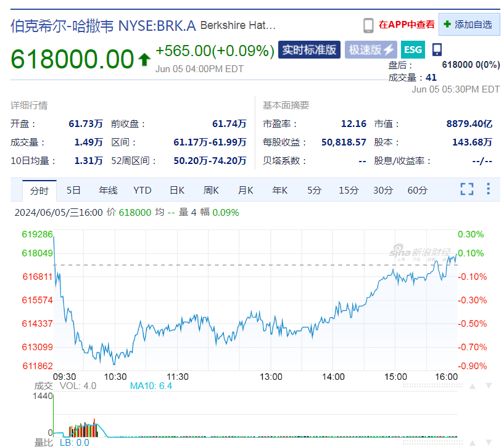The width and height of the screenshot is (504, 447).
Task: Click the phone icon beside 在APP中查看
Action: click(x=368, y=25)
